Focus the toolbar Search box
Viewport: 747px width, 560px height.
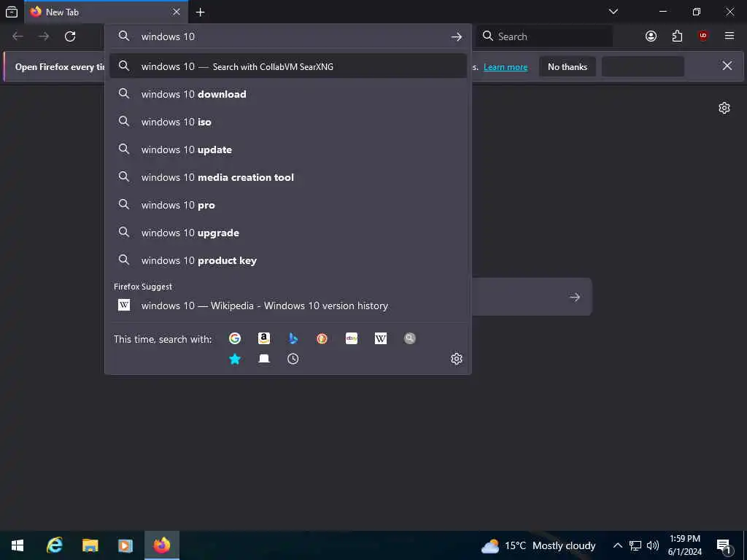(544, 36)
